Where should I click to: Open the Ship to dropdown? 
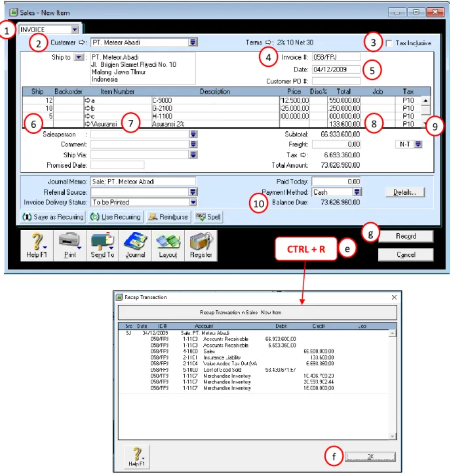pos(79,57)
